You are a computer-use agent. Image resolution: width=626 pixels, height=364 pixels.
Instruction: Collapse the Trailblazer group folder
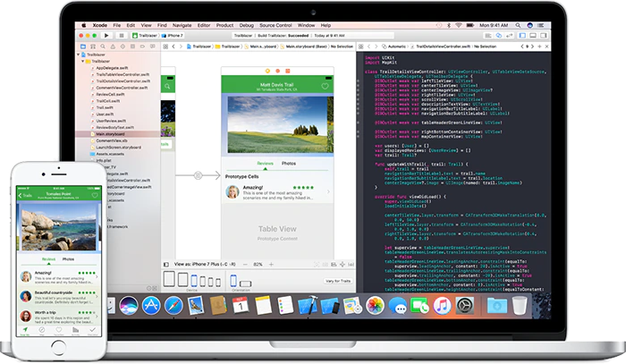84,61
